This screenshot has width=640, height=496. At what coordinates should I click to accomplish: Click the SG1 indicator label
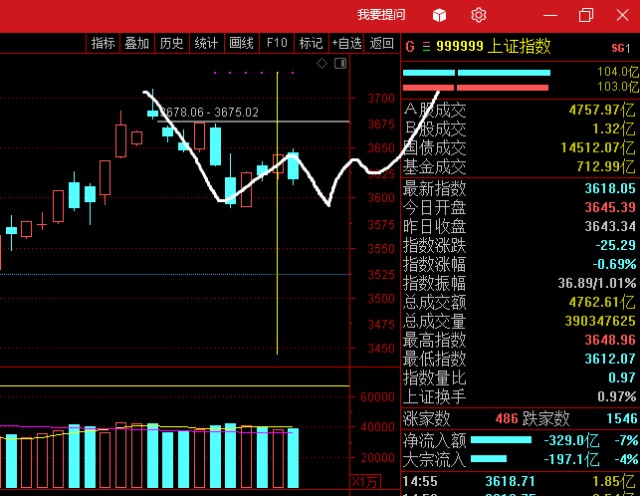pos(621,48)
